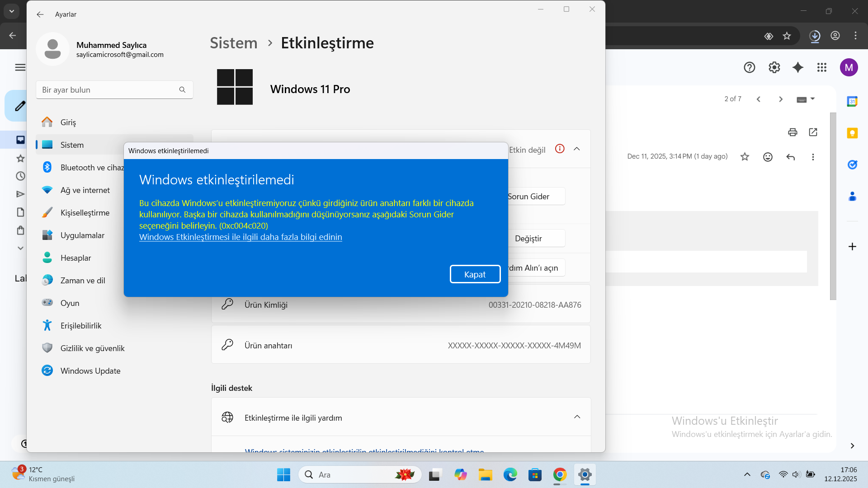Viewport: 868px width, 488px height.
Task: Open Copilot from the taskbar
Action: point(461,475)
